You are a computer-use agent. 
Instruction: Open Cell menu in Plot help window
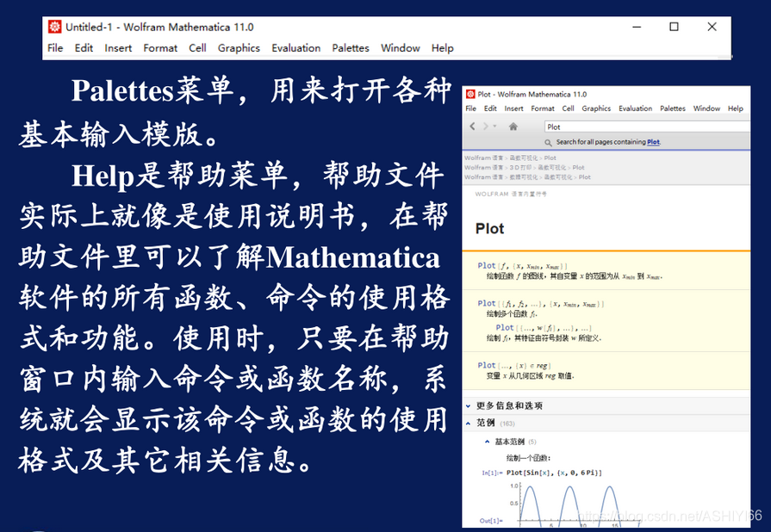click(568, 108)
